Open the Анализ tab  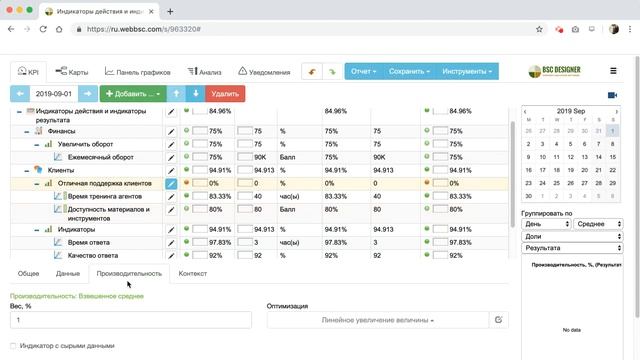coord(204,72)
